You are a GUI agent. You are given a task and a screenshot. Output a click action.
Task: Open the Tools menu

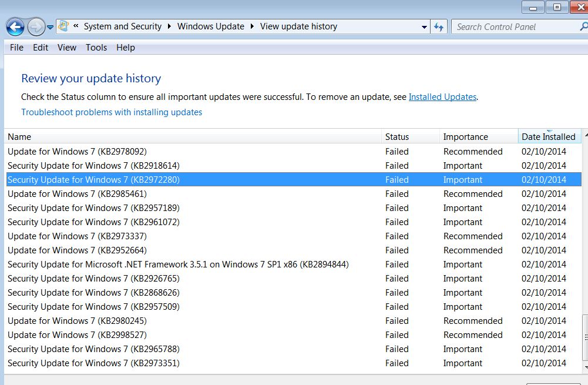tap(96, 48)
